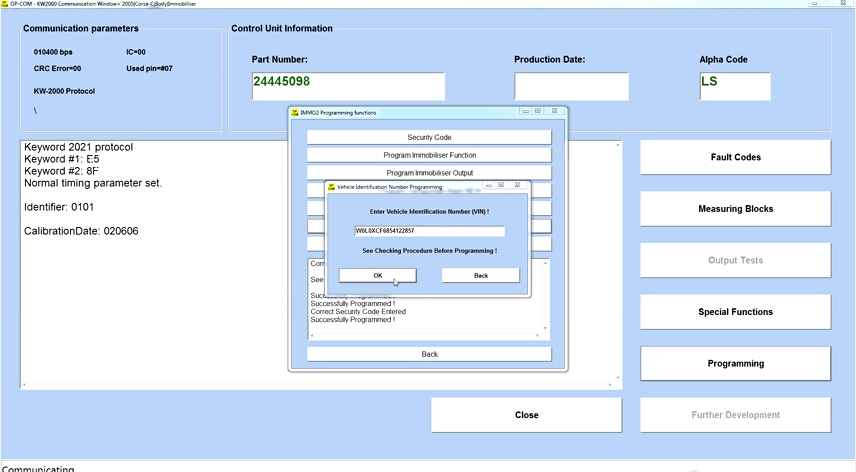The width and height of the screenshot is (856, 472).
Task: Click OK in the VIN Programming dialog
Action: coord(378,276)
